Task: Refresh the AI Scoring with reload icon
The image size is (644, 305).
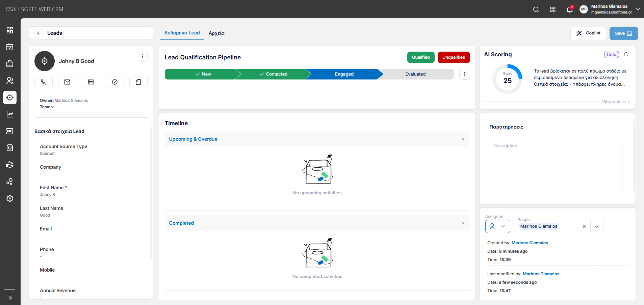Action: pos(626,54)
